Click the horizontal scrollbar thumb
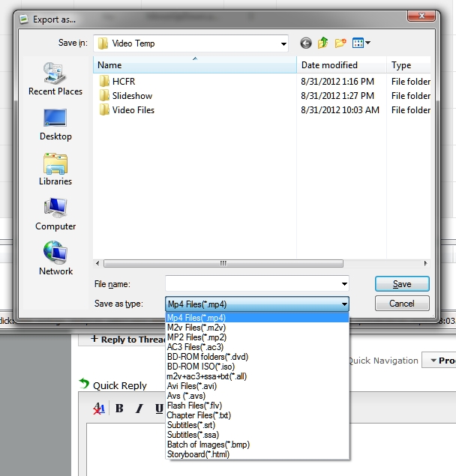The image size is (456, 476). [223, 263]
